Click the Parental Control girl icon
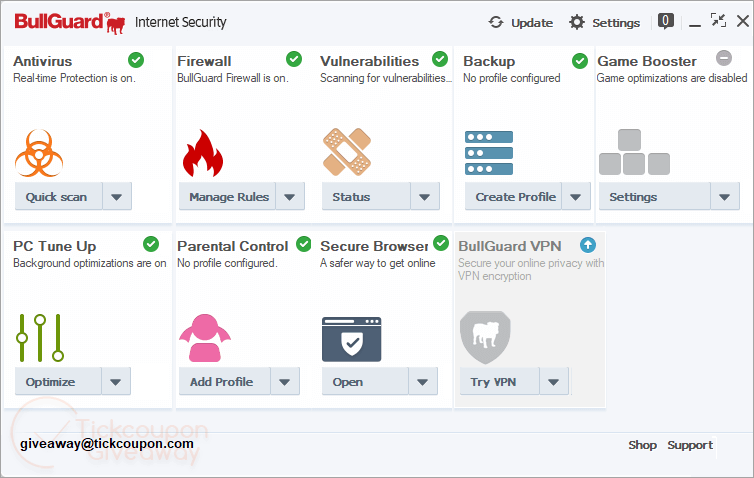The width and height of the screenshot is (754, 478). [x=205, y=338]
